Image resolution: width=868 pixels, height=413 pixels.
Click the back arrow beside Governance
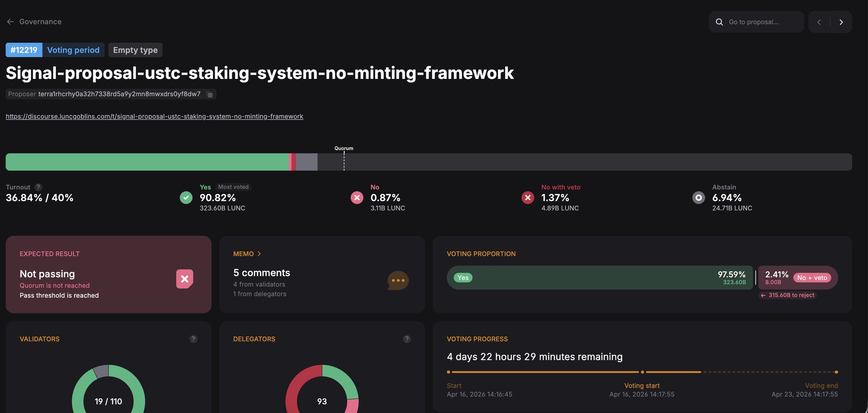coord(11,22)
